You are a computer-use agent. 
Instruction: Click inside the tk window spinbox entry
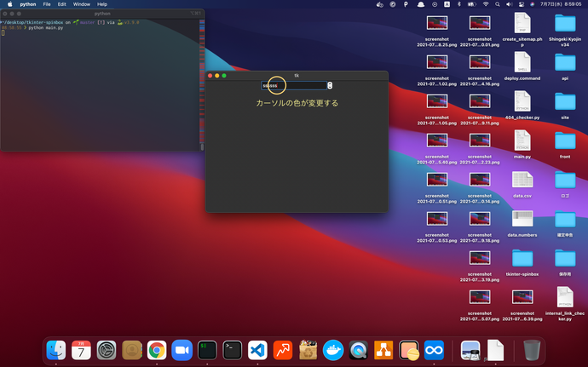(294, 85)
